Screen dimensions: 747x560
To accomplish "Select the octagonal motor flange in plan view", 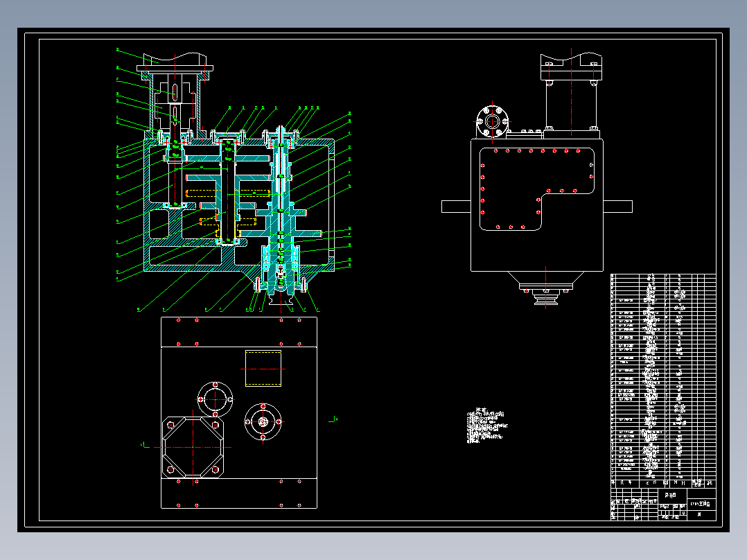I will click(193, 448).
